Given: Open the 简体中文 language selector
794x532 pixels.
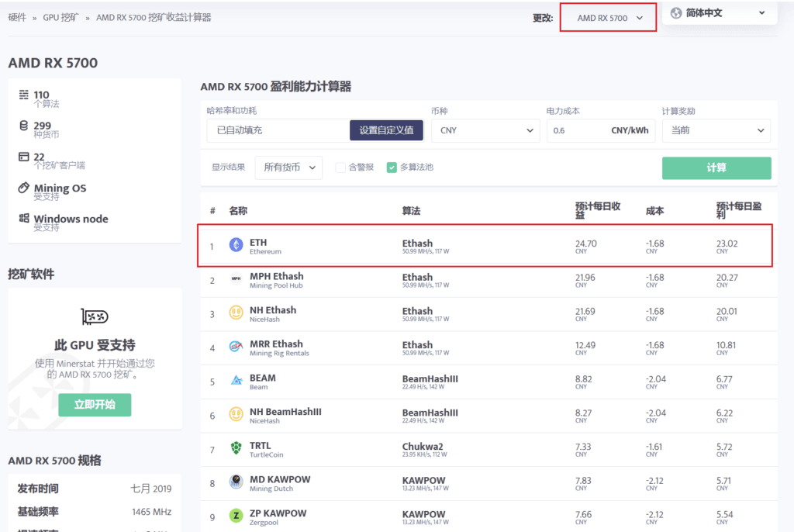Looking at the screenshot, I should tap(718, 13).
